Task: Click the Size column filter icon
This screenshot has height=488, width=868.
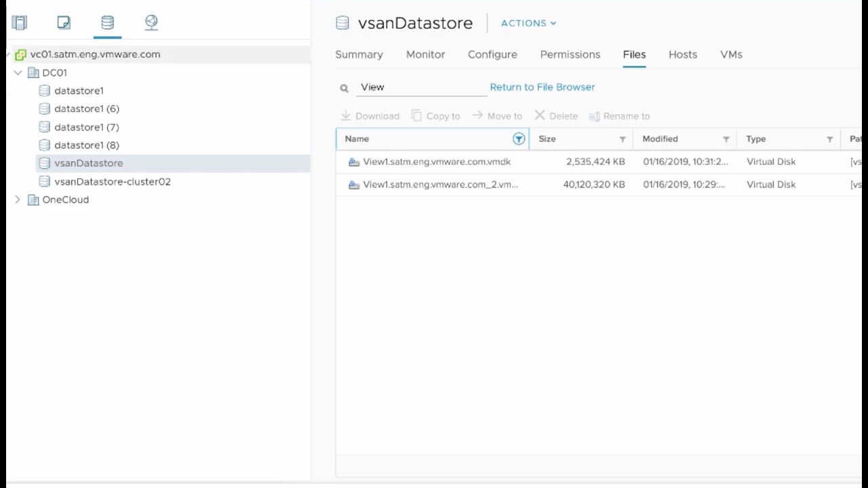Action: point(622,140)
